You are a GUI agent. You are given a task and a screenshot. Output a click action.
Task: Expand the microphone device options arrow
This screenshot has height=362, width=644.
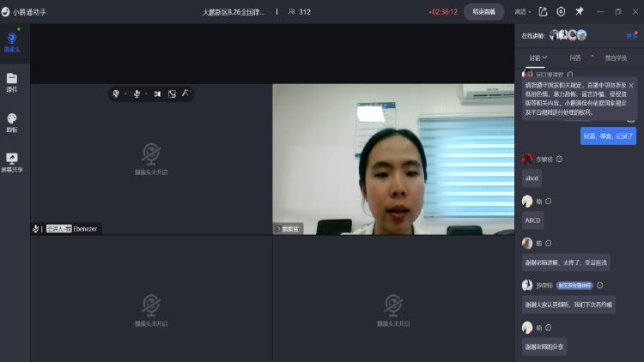coord(146,94)
